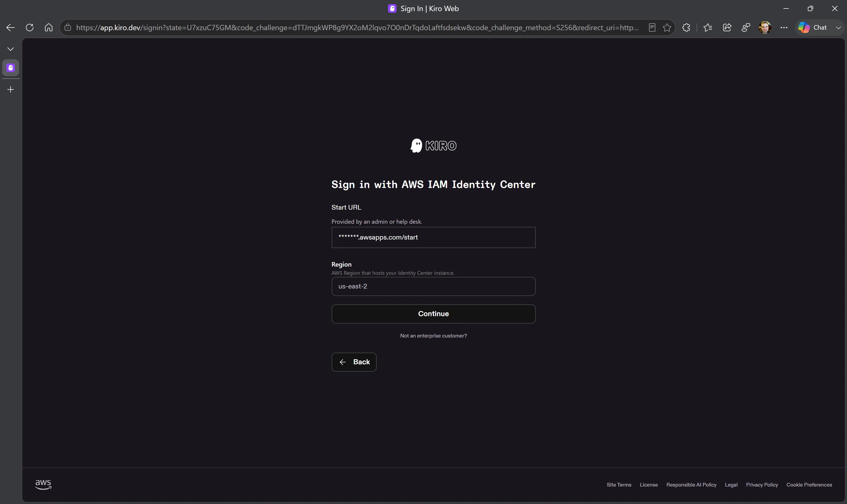Image resolution: width=847 pixels, height=504 pixels.
Task: Open the extensions puzzle icon
Action: coord(686,28)
